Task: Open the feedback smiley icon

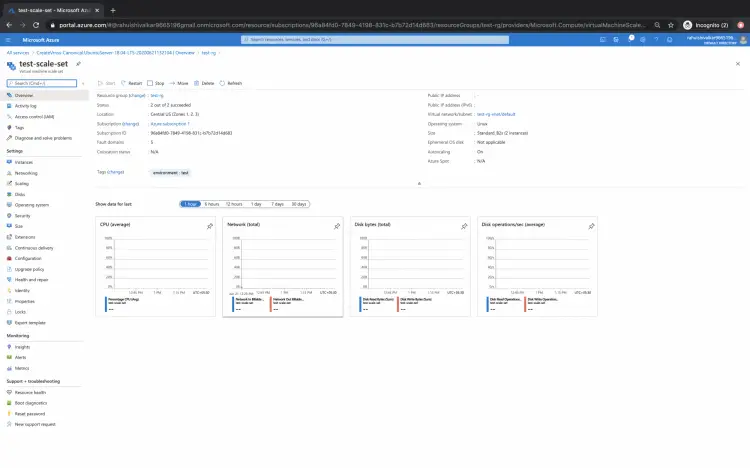Action: [x=670, y=40]
